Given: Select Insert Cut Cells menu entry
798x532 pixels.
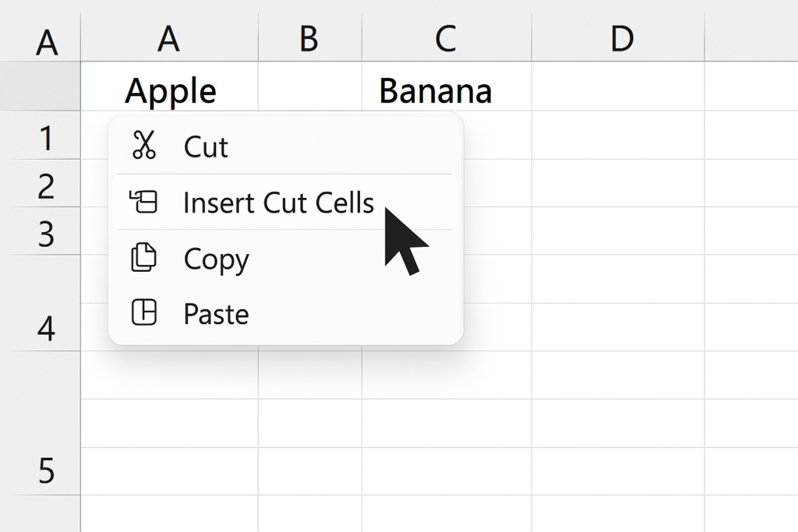Looking at the screenshot, I should pos(285,202).
